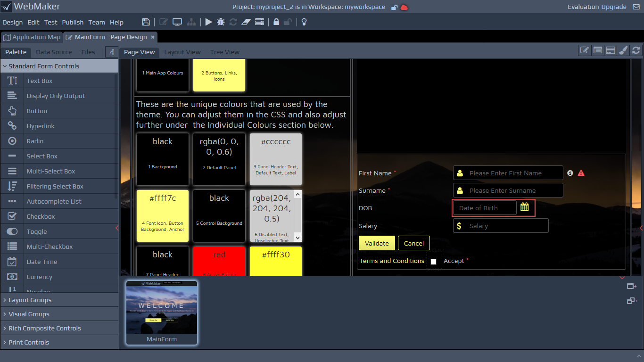Click the closed padlock lock icon
Viewport: 644px width, 362px height.
coord(276,22)
